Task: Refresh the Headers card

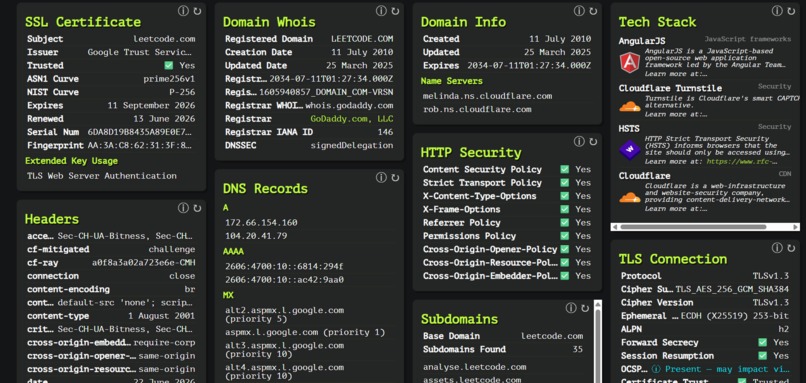Action: [x=197, y=208]
